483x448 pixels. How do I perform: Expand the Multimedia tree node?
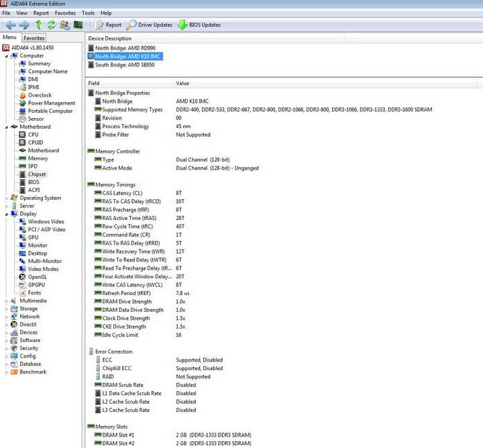click(6, 301)
